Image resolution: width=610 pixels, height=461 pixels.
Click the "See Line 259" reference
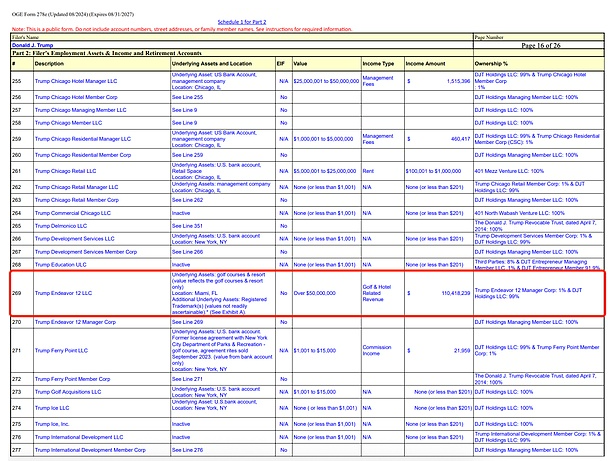188,155
